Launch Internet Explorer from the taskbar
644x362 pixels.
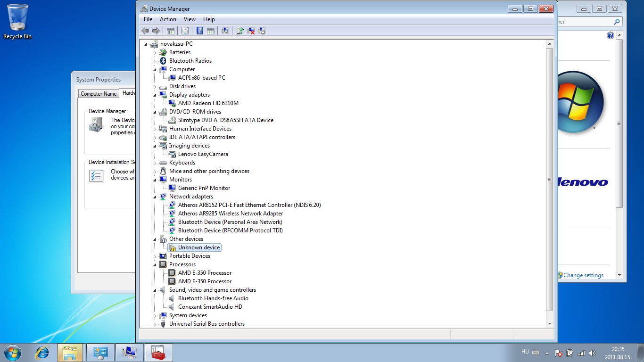[x=42, y=353]
